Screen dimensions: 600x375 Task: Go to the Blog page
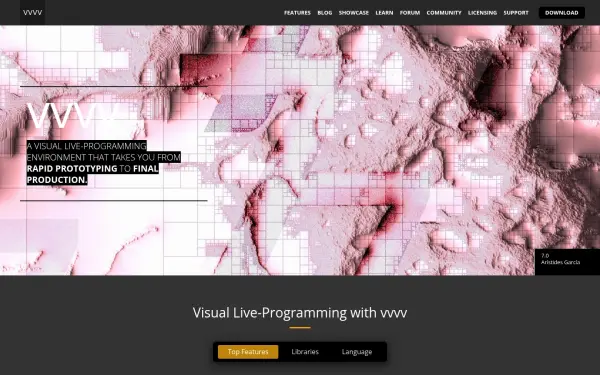pyautogui.click(x=324, y=13)
